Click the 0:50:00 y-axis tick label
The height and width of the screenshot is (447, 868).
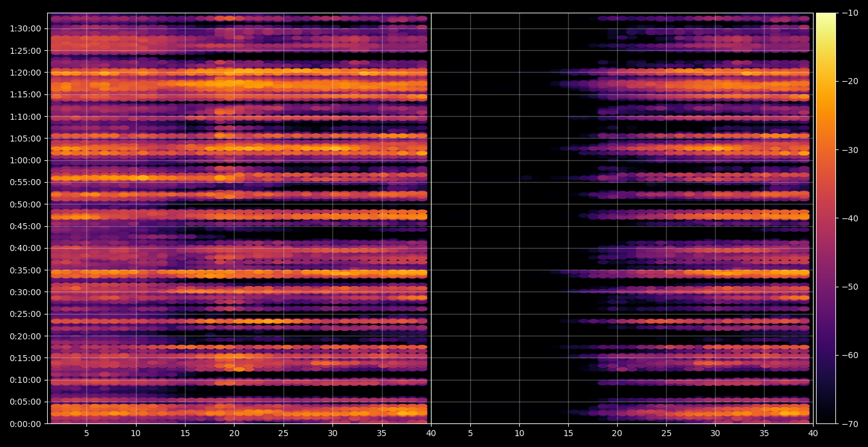[25, 204]
